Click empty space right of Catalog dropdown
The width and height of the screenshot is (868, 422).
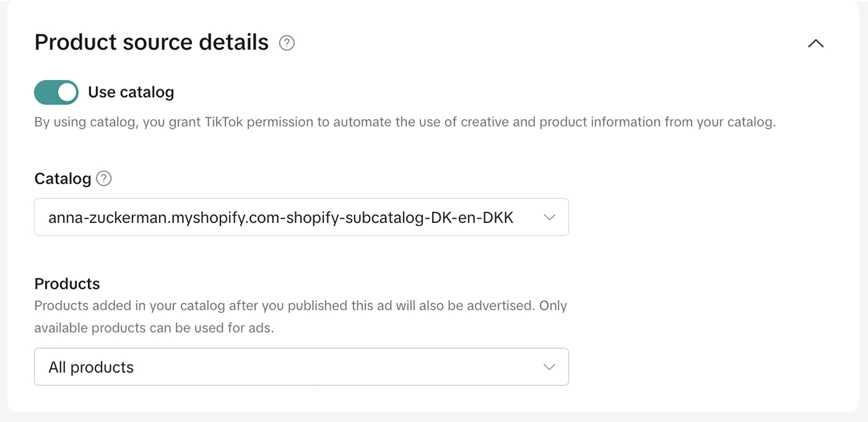(703, 217)
